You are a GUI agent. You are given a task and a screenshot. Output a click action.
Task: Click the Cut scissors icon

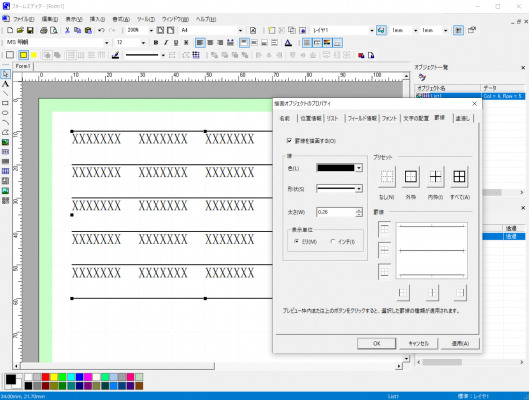[x=67, y=30]
